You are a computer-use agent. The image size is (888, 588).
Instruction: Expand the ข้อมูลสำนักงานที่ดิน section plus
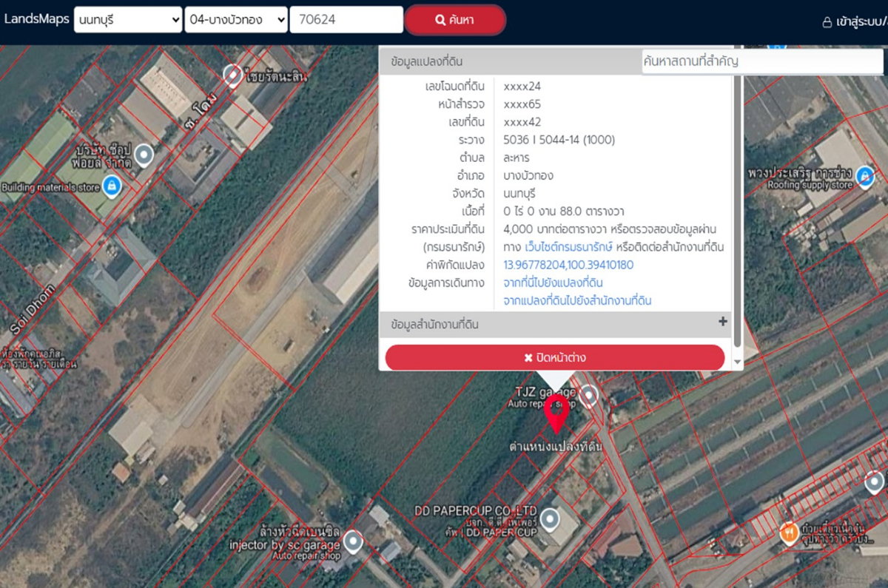(x=723, y=322)
